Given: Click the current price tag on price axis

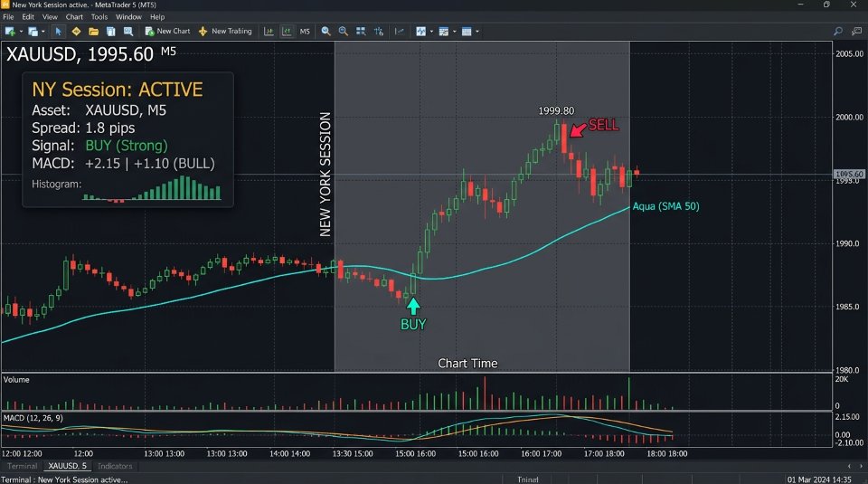Looking at the screenshot, I should (849, 174).
